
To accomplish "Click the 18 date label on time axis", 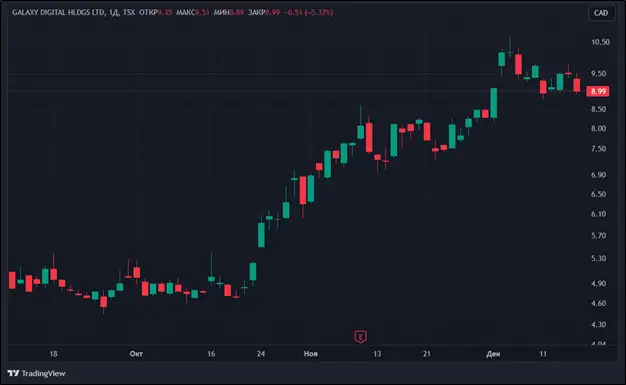I will coord(53,354).
